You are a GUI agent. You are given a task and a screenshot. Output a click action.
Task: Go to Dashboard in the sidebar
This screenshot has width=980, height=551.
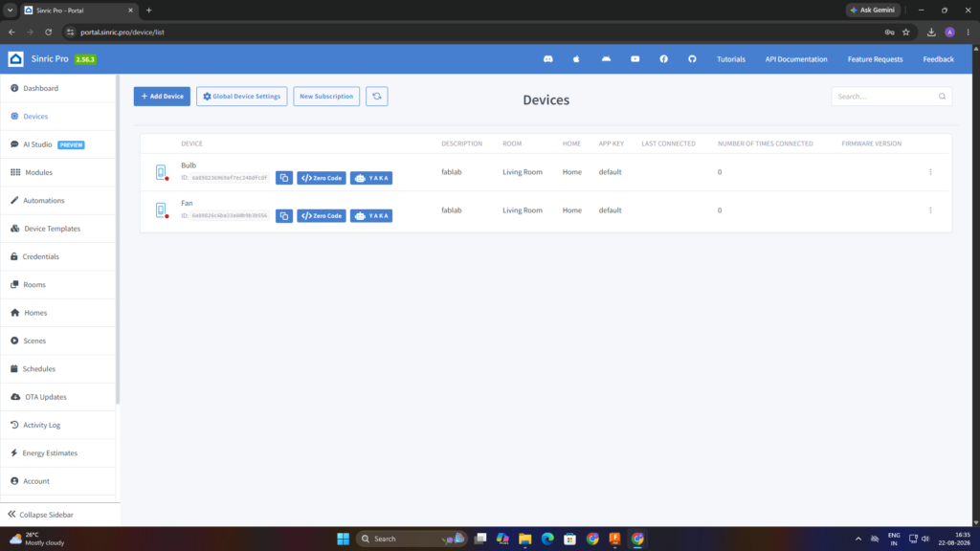pos(58,88)
